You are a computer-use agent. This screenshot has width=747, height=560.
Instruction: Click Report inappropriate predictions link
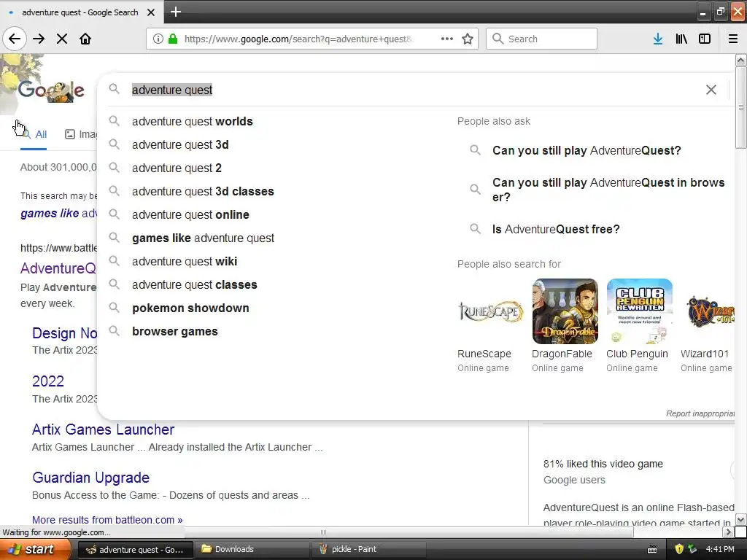click(x=700, y=413)
